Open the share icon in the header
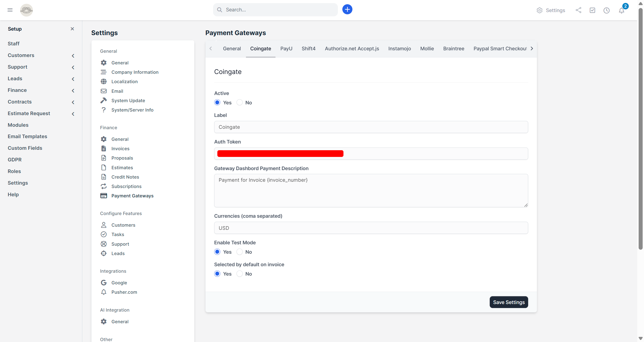Viewport: 644px width, 342px height. [578, 10]
